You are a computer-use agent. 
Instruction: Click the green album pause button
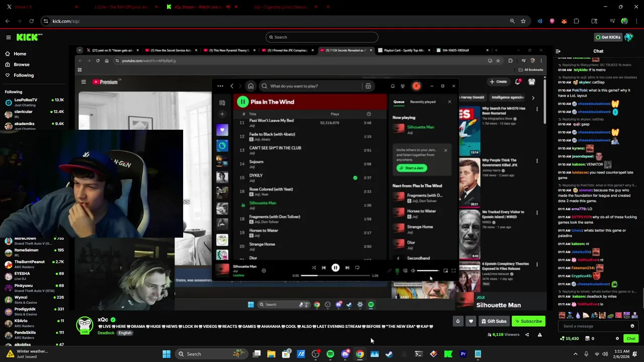tap(243, 102)
